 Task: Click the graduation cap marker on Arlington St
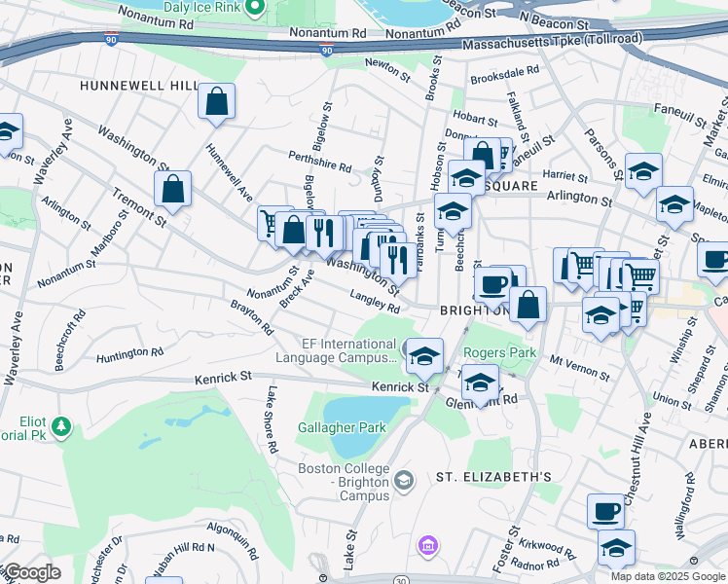click(673, 205)
